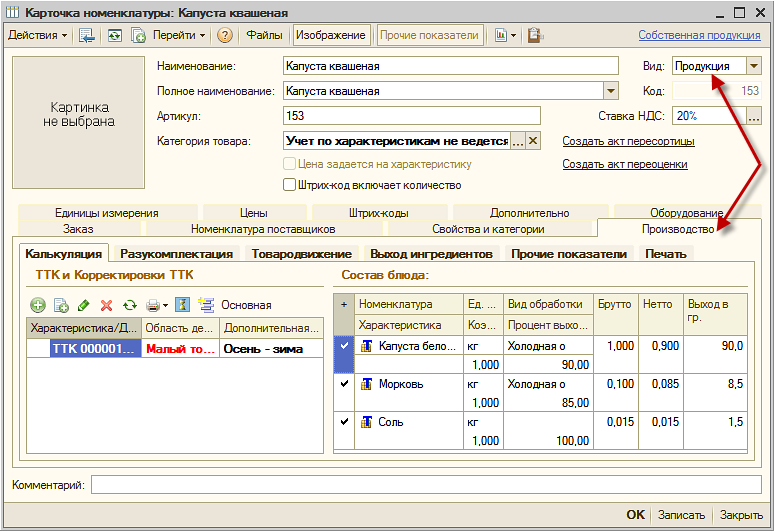Switch to the Прочие показатели sub-tab

click(x=569, y=254)
